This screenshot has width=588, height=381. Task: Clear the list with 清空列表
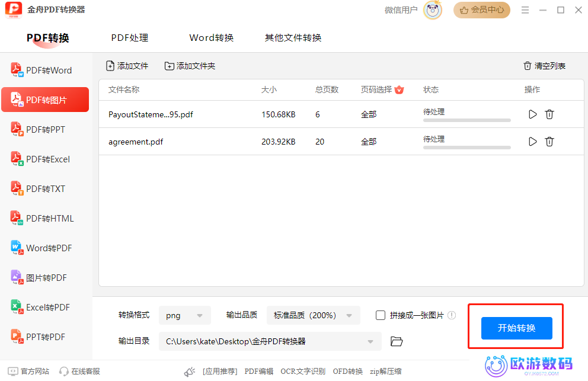[544, 66]
